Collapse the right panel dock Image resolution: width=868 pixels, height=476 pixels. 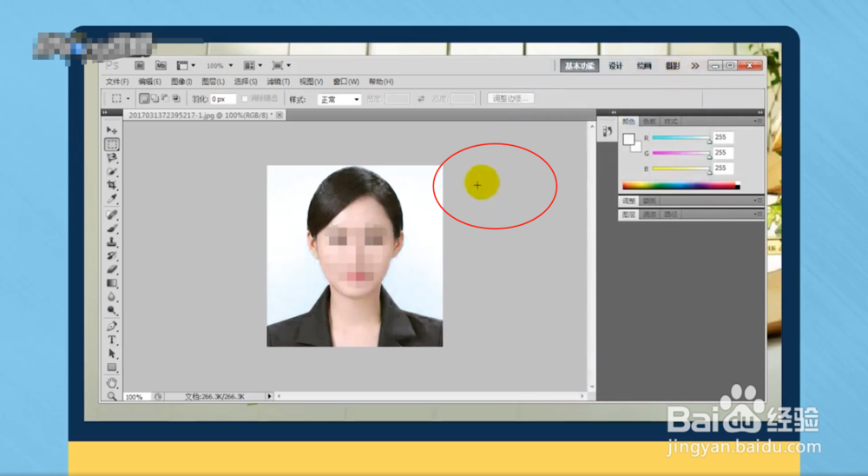pyautogui.click(x=760, y=112)
